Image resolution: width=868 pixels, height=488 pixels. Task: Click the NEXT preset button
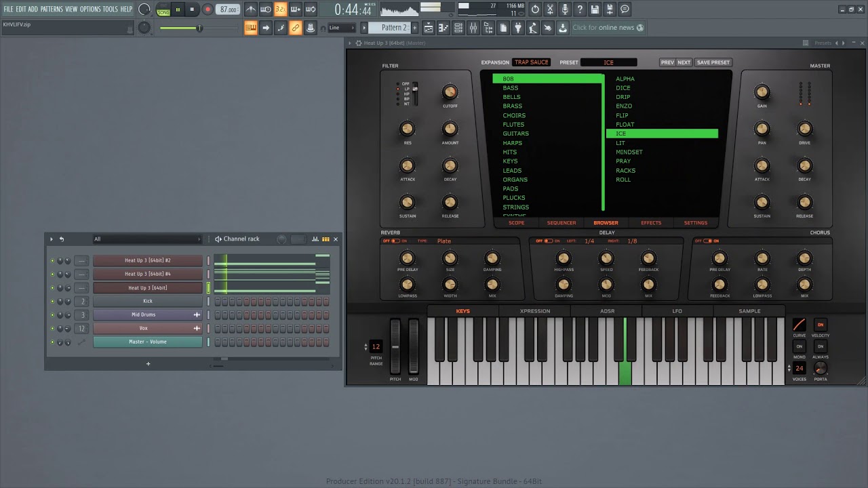tap(684, 62)
